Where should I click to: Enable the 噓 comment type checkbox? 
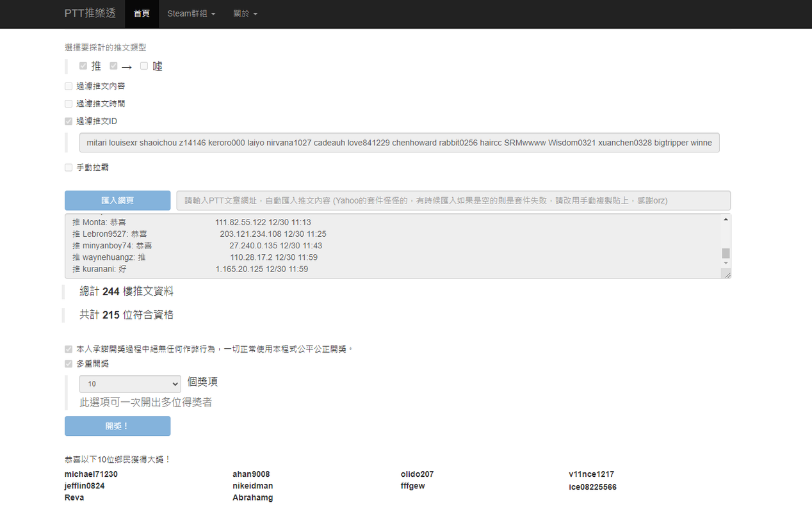pyautogui.click(x=143, y=66)
